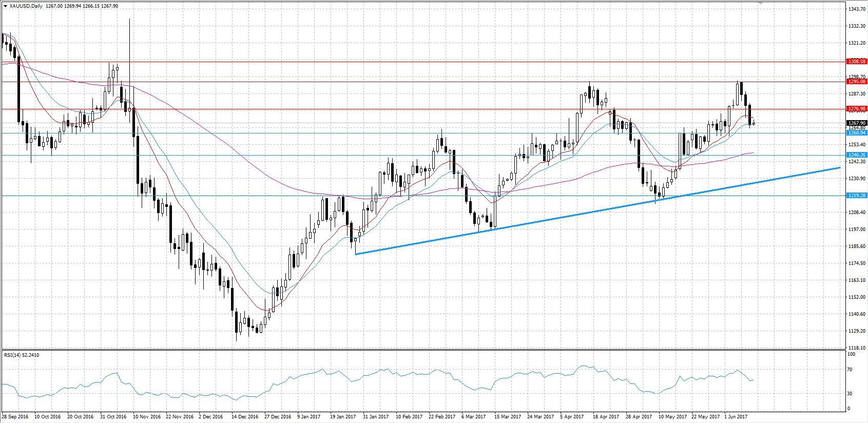Click the 1208.40 price scale value
Image resolution: width=868 pixels, height=423 pixels.
click(857, 213)
